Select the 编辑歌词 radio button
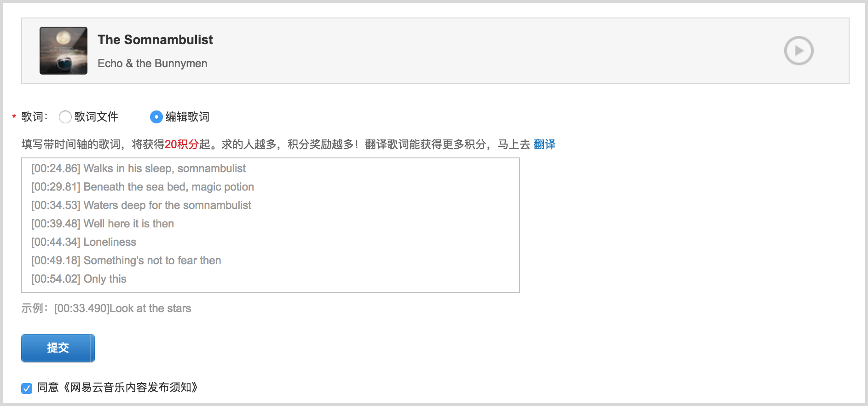Image resolution: width=868 pixels, height=406 pixels. point(156,117)
